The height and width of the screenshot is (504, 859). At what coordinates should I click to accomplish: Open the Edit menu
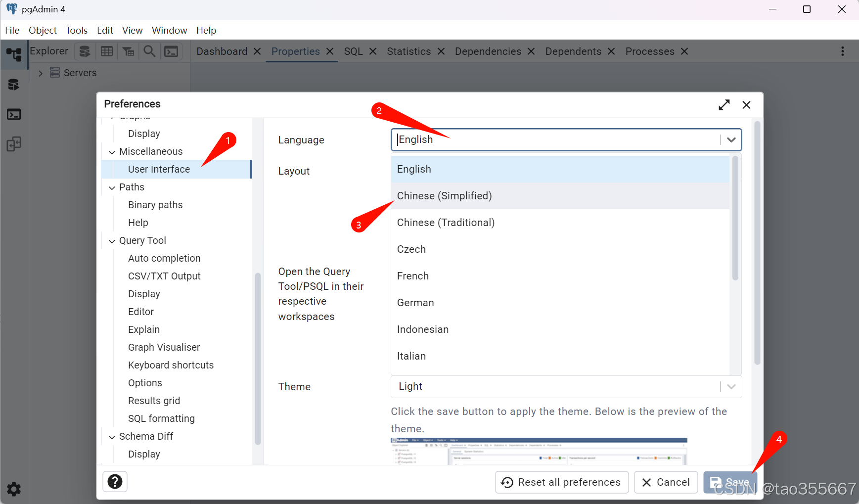pos(105,30)
